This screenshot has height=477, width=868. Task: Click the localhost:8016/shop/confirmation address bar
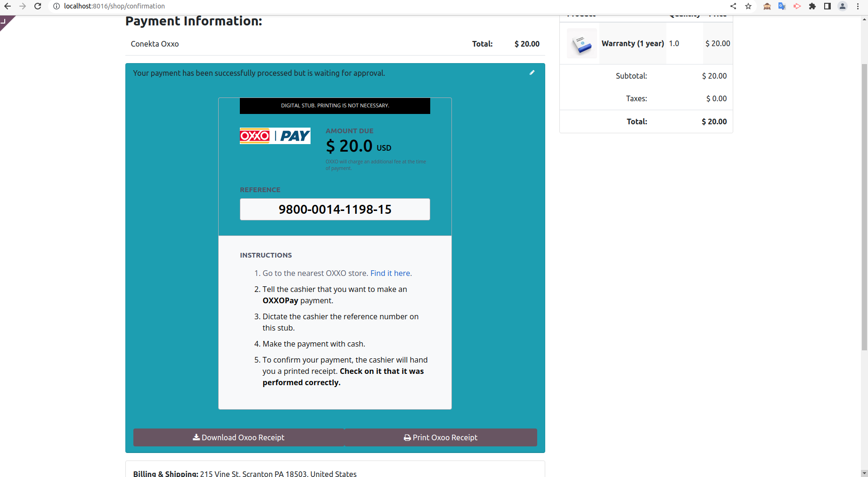pyautogui.click(x=115, y=6)
